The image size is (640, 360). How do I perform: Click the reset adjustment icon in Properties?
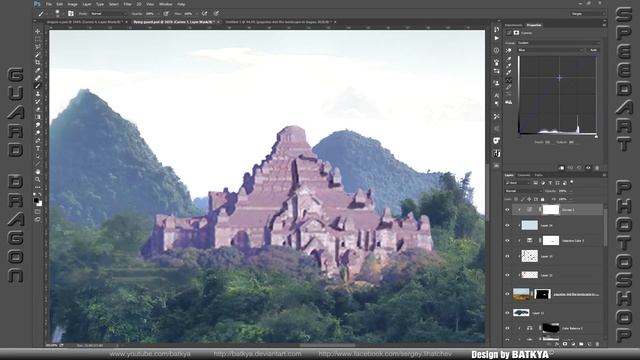pyautogui.click(x=579, y=167)
